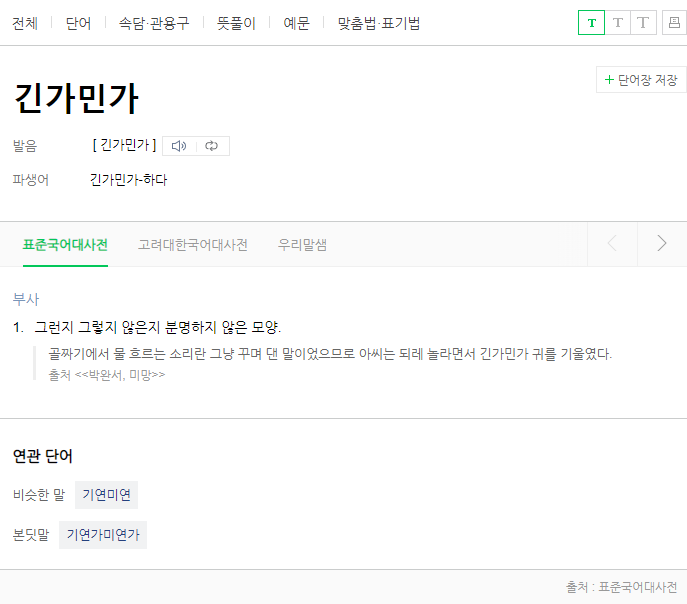Click the print page icon
This screenshot has height=604, width=687.
(674, 23)
